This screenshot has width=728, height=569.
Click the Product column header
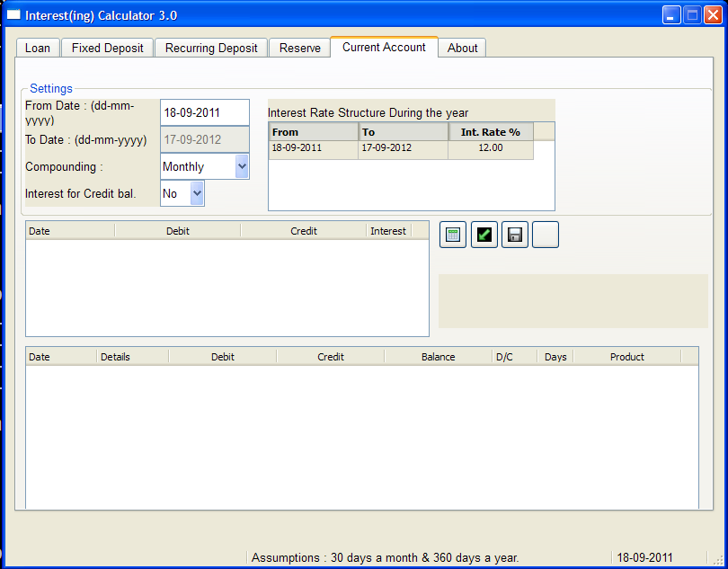[x=626, y=357]
